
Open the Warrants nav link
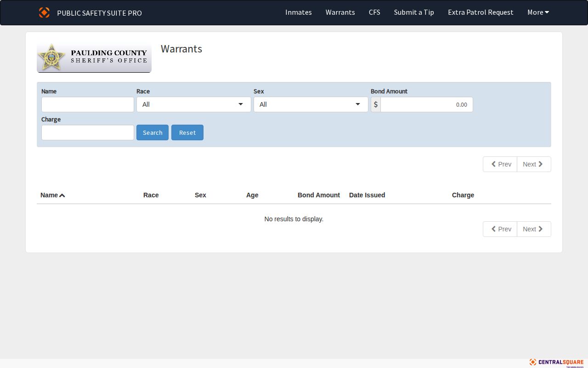coord(340,12)
